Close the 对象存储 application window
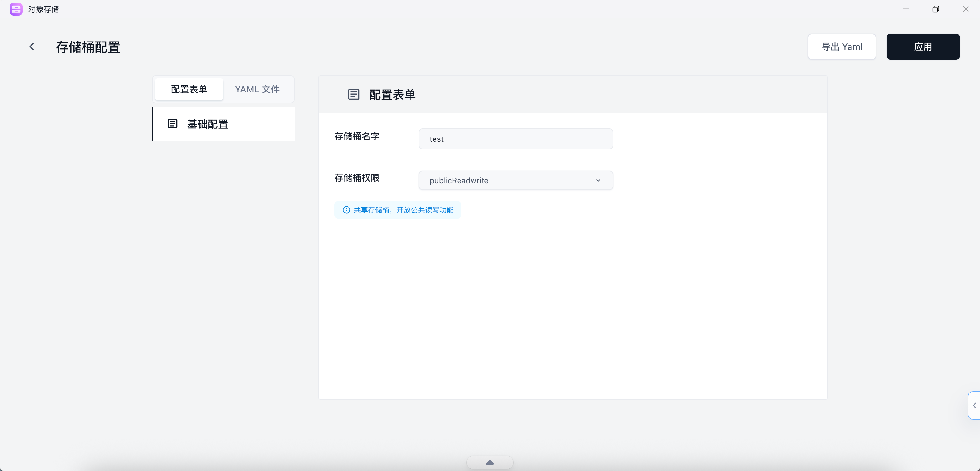 point(966,9)
